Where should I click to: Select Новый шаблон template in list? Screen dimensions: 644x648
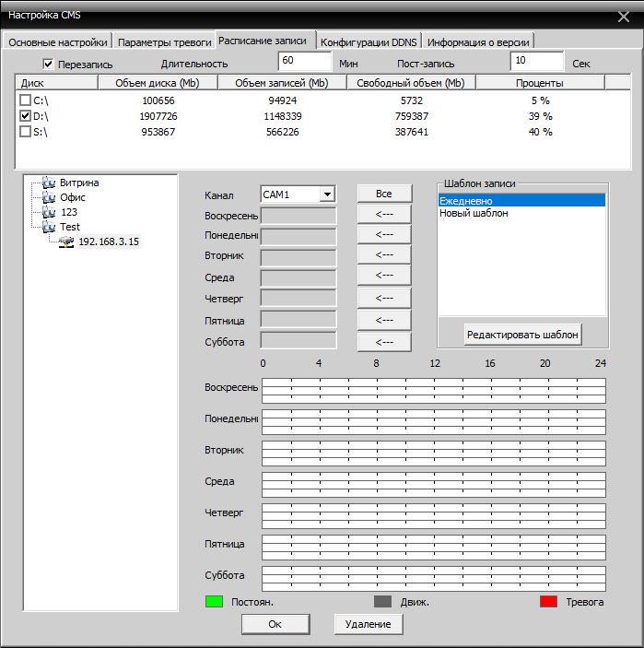(x=521, y=213)
